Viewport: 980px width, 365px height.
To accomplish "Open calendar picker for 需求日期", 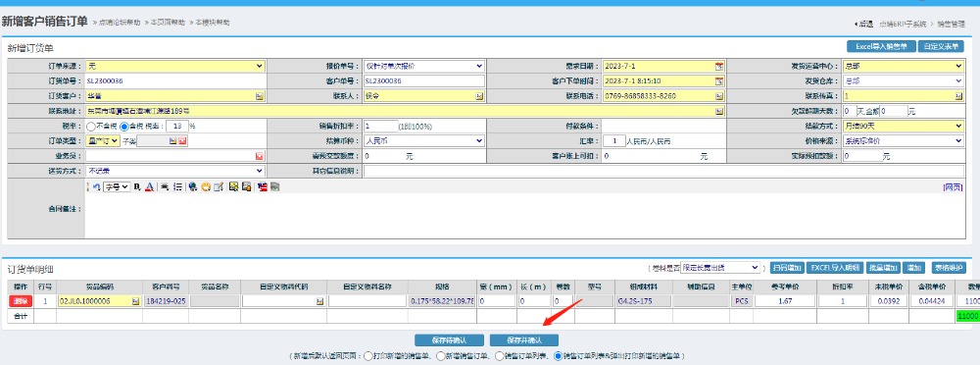I will [x=718, y=66].
